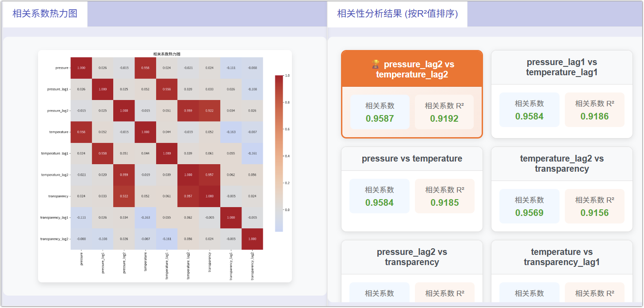This screenshot has height=308, width=644.
Task: Click the 0.9569 correlation value
Action: 529,213
